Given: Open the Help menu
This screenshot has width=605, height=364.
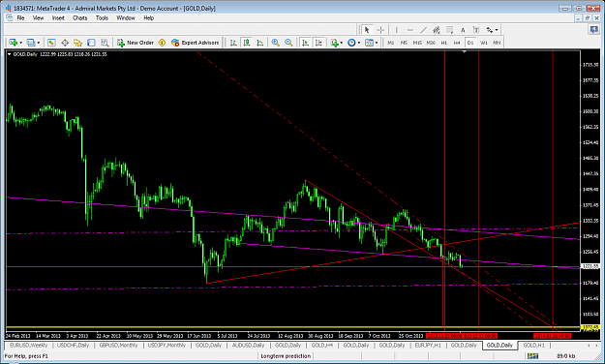Looking at the screenshot, I should 148,17.
